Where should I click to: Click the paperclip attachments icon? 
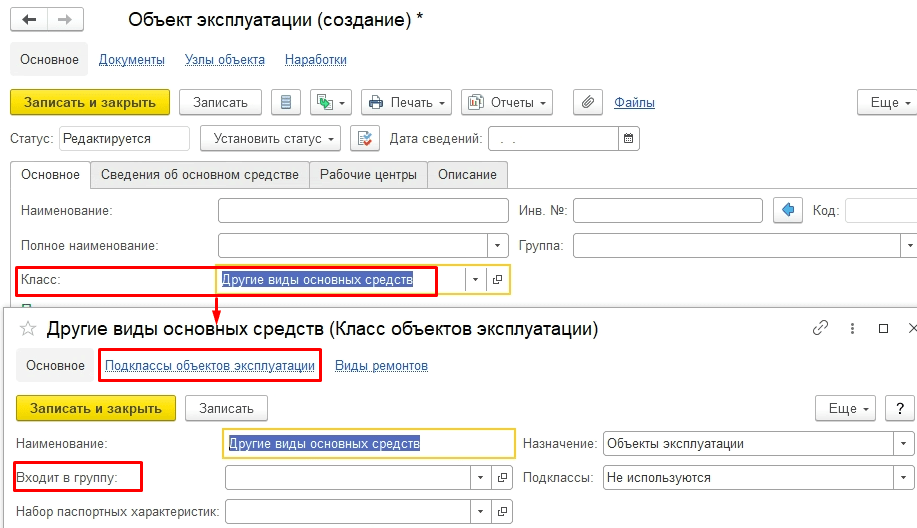588,102
